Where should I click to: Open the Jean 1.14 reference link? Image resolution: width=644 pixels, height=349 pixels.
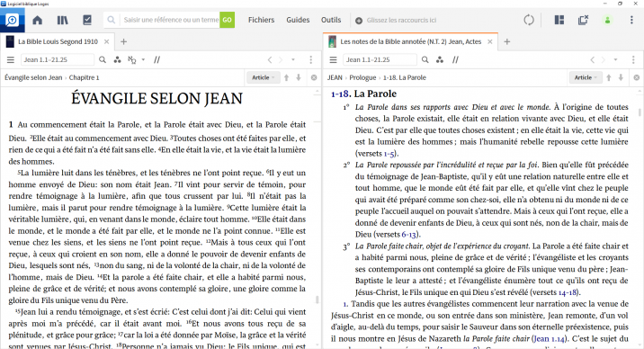coord(549,339)
